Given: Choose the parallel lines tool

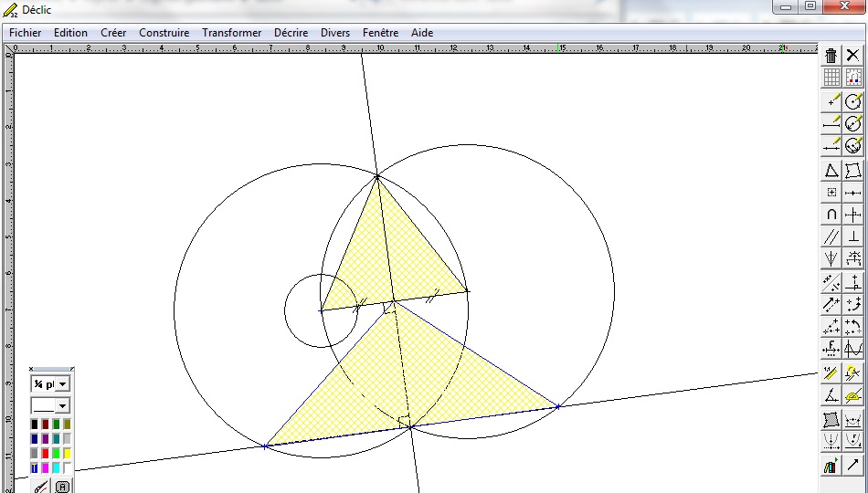Looking at the screenshot, I should (831, 237).
